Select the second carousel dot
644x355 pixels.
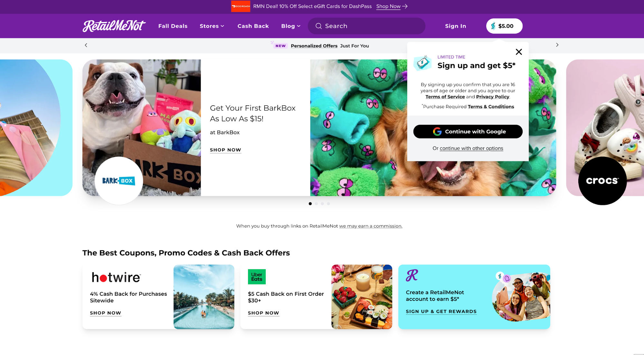click(x=316, y=204)
